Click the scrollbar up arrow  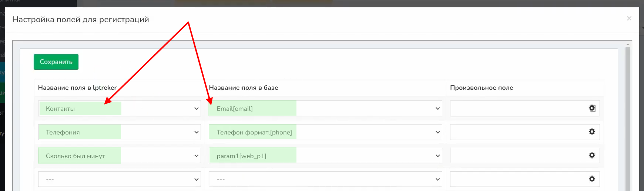(628, 44)
